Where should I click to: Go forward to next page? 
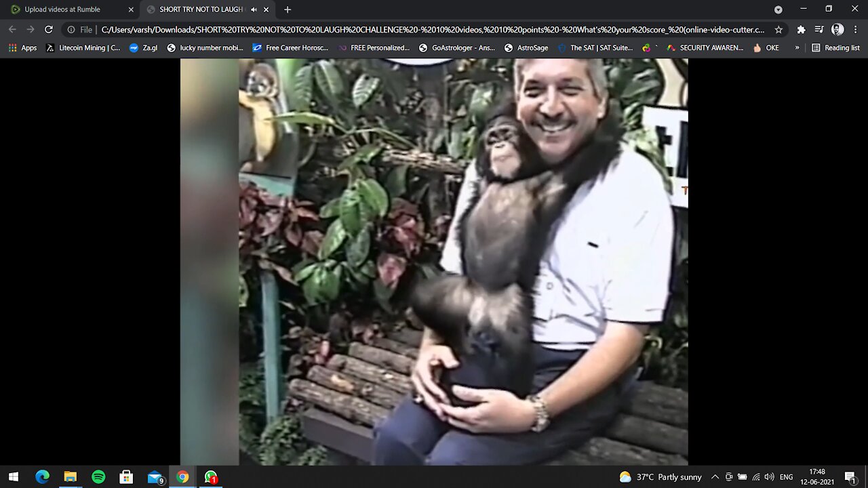31,29
